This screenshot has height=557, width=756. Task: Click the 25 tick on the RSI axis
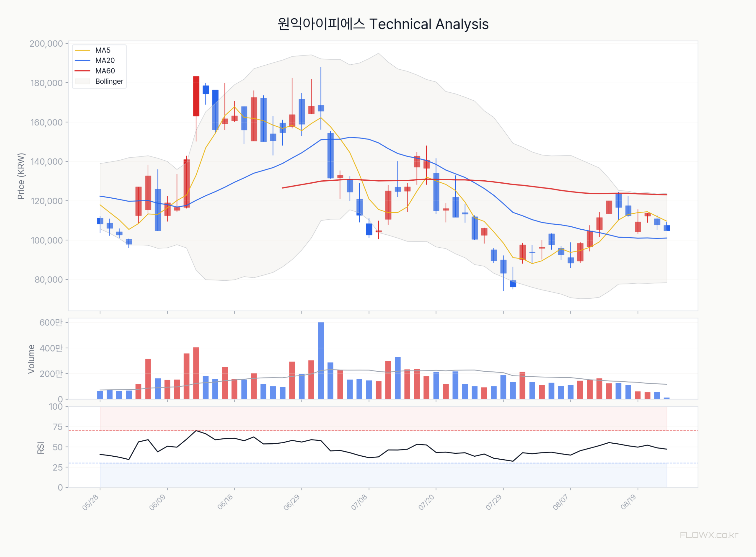point(58,467)
